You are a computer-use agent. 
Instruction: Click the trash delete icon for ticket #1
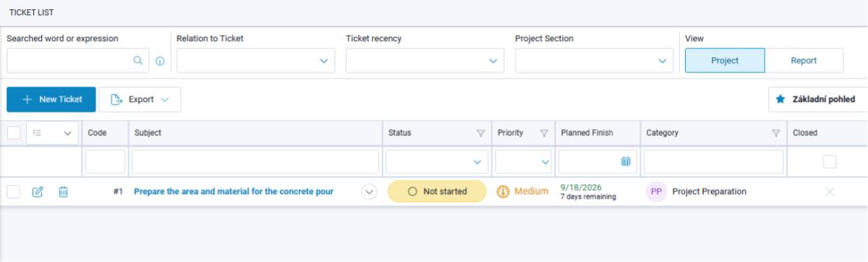tap(63, 192)
